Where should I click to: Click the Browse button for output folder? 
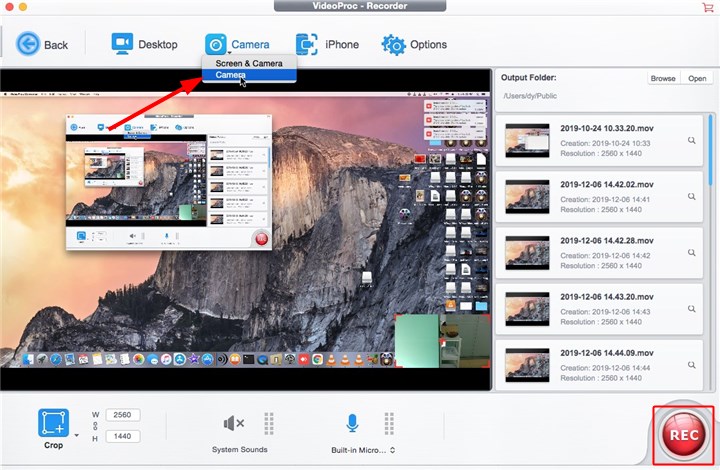[663, 78]
